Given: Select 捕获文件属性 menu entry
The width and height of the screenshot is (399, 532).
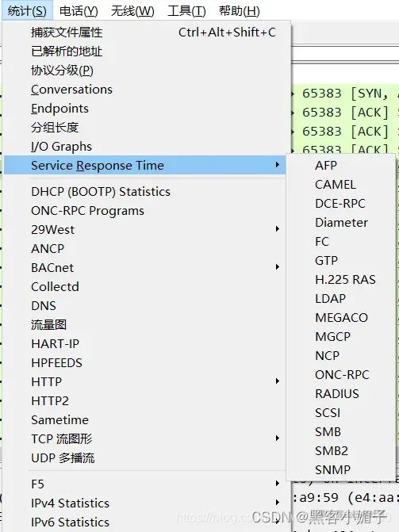Looking at the screenshot, I should pos(145,33).
